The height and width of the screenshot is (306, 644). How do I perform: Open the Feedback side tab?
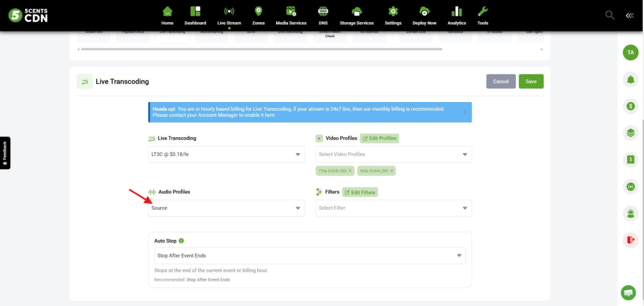click(5, 153)
